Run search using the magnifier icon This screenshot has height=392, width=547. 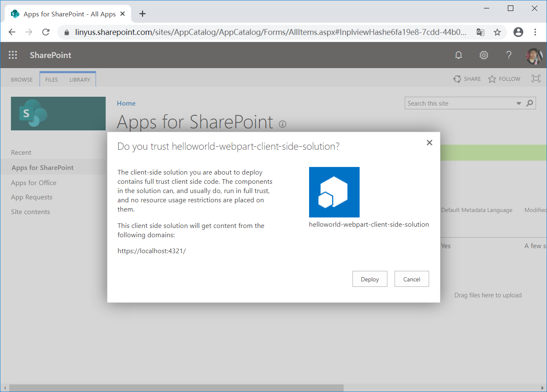[529, 103]
